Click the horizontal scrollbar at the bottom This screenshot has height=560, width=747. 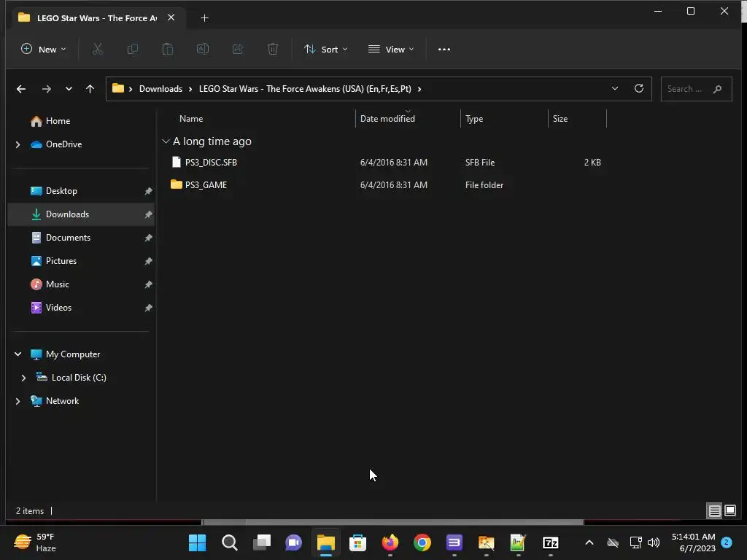[x=393, y=522]
